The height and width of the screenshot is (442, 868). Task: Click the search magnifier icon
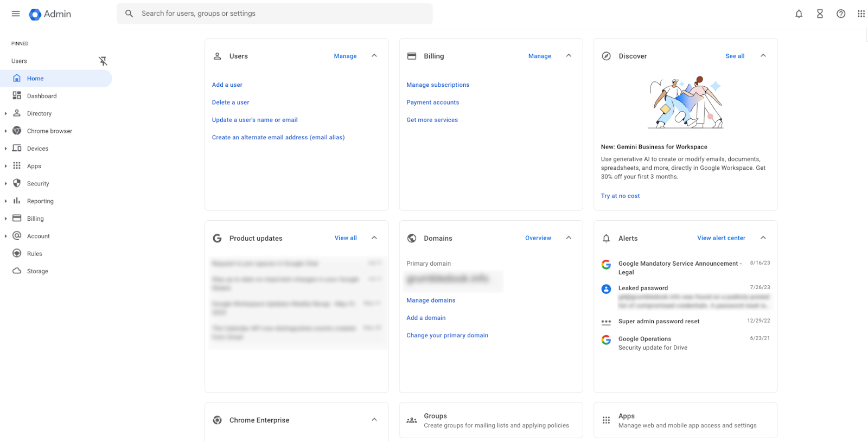pos(129,14)
